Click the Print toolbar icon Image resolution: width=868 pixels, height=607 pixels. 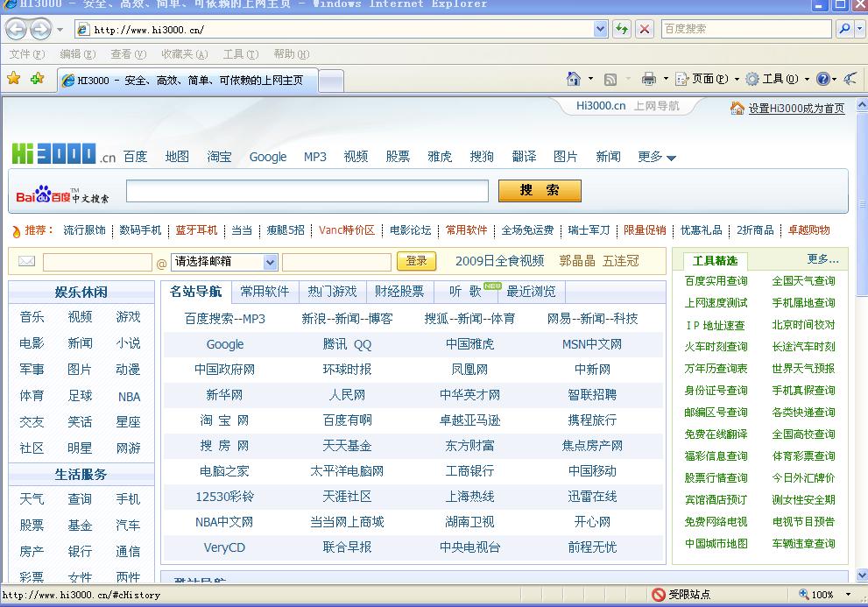coord(648,79)
